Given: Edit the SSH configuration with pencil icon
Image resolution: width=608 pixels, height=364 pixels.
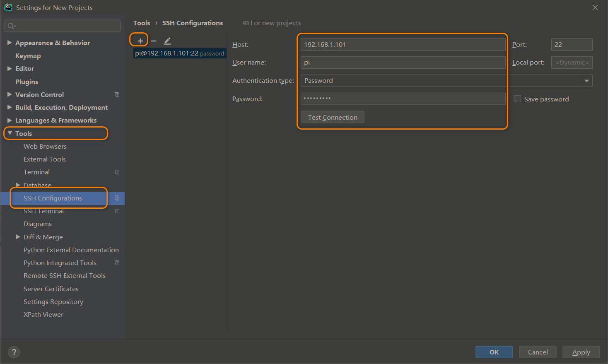Looking at the screenshot, I should point(167,41).
